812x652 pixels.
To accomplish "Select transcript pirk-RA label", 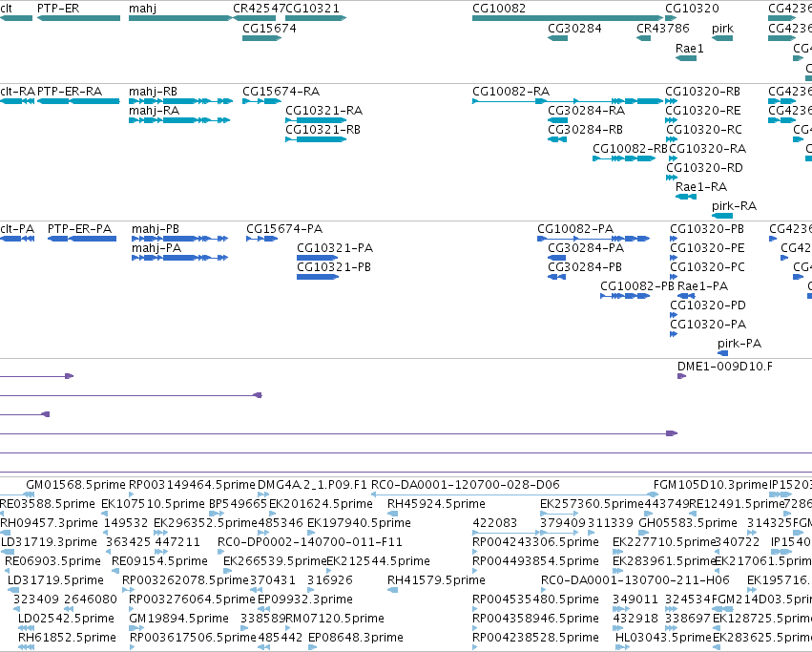I will (734, 206).
